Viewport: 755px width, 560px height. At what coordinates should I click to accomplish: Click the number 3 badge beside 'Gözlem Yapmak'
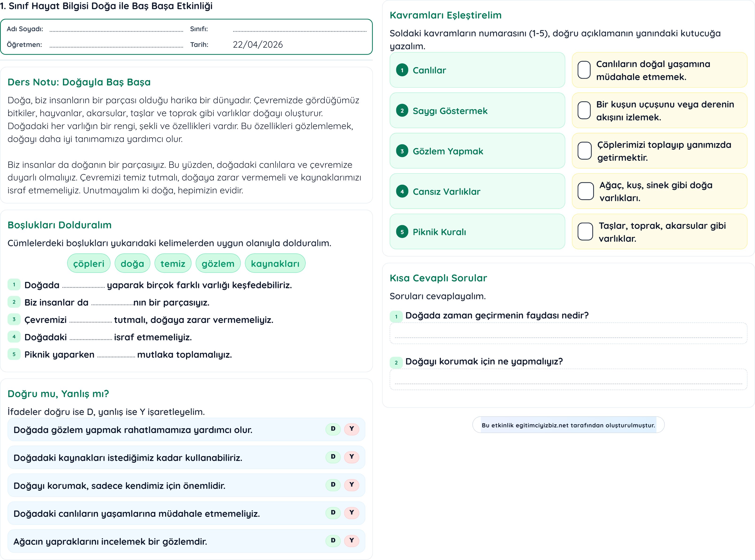[402, 151]
